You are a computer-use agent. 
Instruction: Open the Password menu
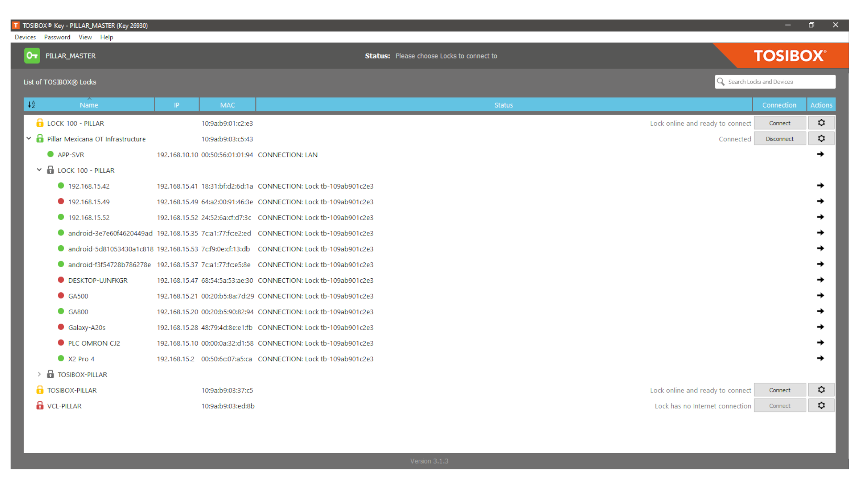pos(57,37)
